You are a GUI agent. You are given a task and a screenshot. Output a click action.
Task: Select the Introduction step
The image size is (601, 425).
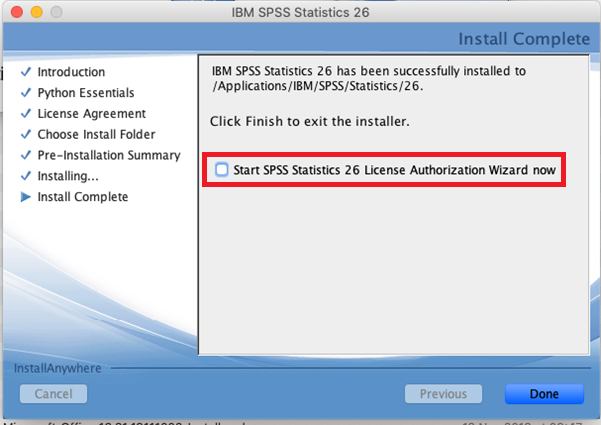click(71, 72)
